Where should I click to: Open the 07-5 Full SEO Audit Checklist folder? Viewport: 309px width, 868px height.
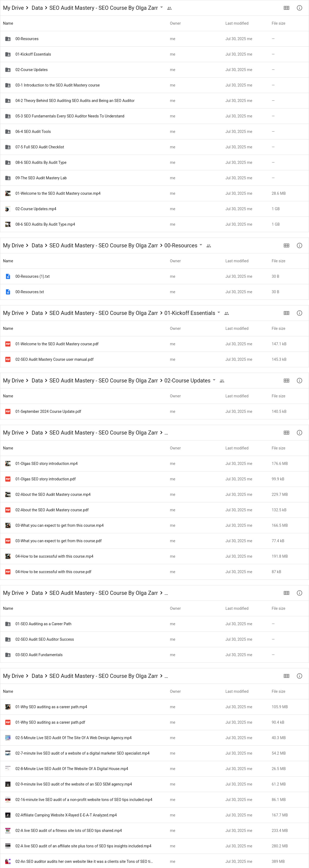pyautogui.click(x=154, y=147)
